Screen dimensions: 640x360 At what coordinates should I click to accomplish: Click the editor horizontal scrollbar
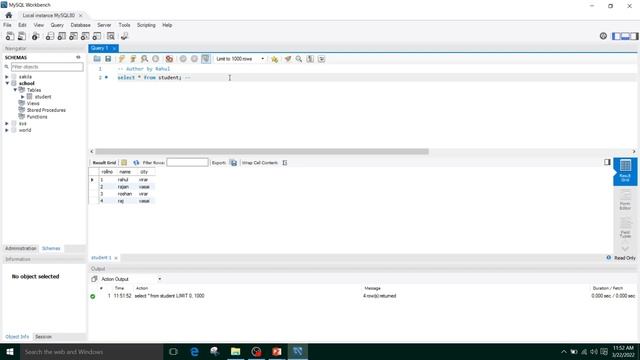262,151
